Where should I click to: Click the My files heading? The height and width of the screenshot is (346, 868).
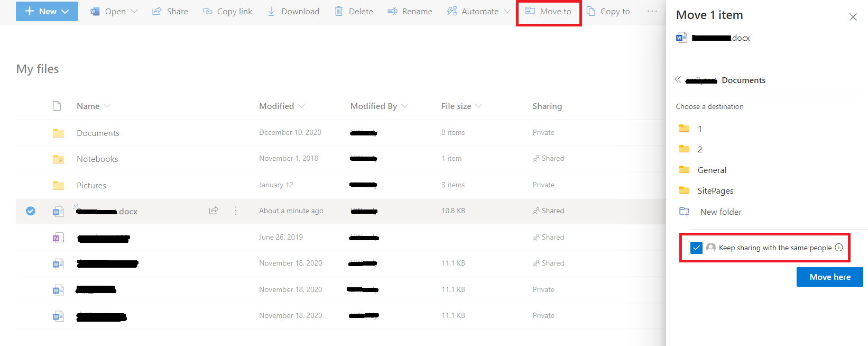click(x=38, y=69)
